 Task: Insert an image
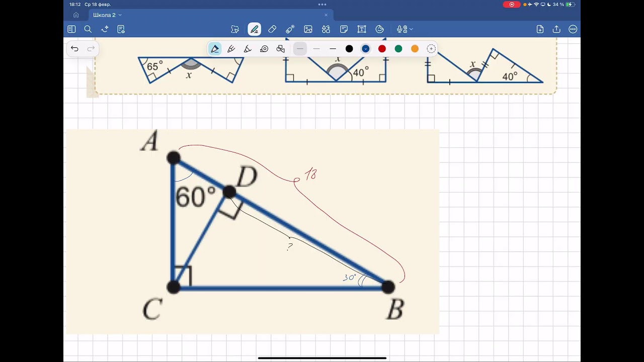[x=308, y=29]
